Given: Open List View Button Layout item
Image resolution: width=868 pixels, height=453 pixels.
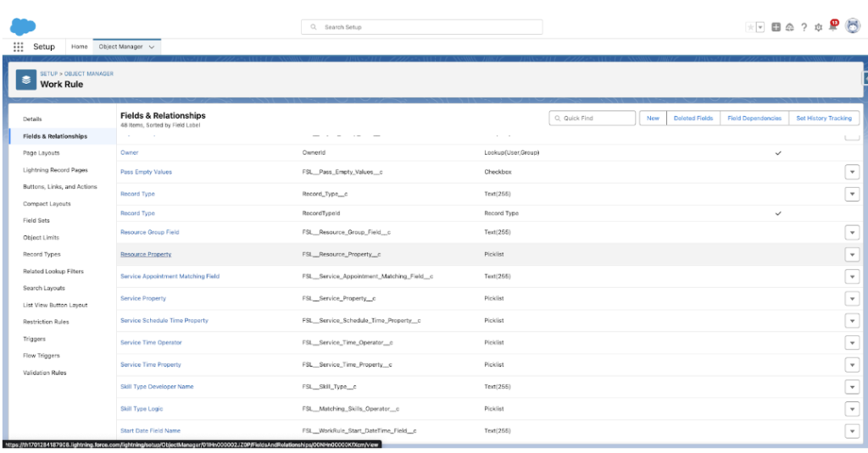Looking at the screenshot, I should (x=55, y=305).
